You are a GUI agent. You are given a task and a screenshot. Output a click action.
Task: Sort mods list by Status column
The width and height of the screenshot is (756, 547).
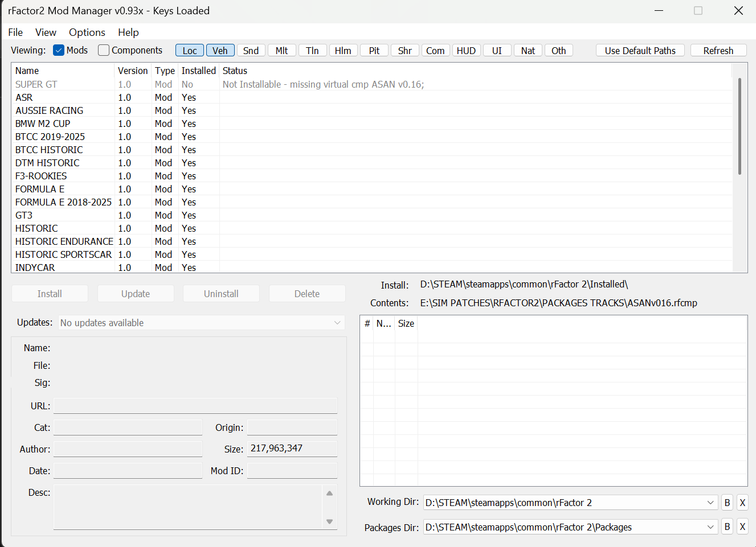click(476, 71)
